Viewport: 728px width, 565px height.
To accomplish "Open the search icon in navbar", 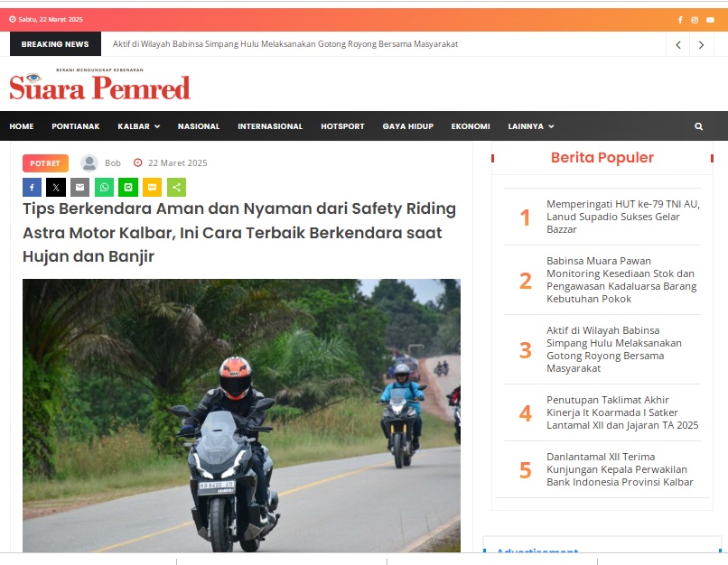I will click(698, 126).
